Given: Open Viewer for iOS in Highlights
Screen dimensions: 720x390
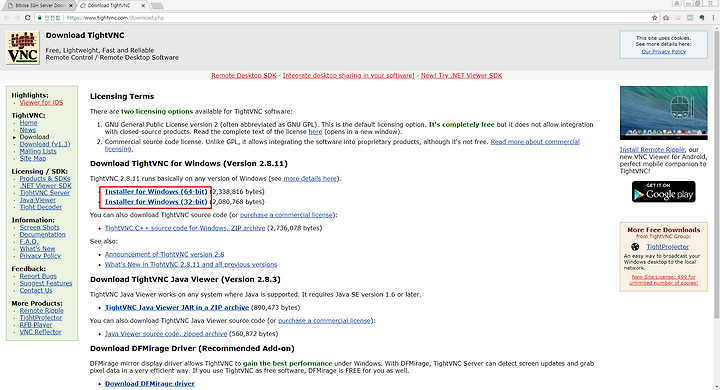Looking at the screenshot, I should [x=41, y=102].
